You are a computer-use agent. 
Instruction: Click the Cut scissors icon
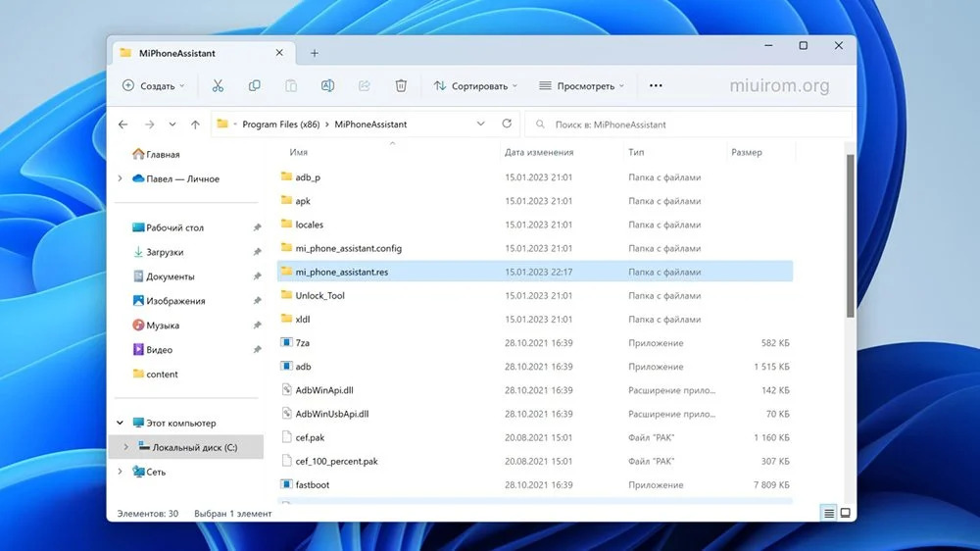click(x=218, y=85)
